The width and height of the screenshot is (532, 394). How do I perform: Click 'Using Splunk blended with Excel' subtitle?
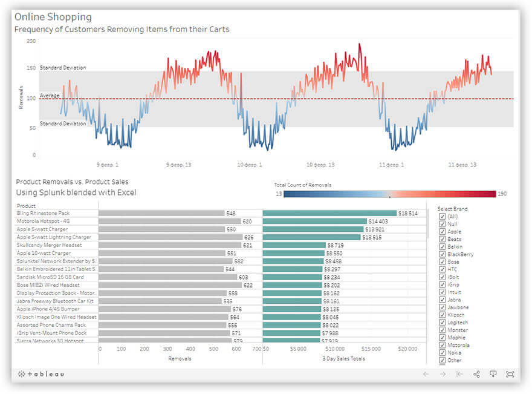(76, 192)
